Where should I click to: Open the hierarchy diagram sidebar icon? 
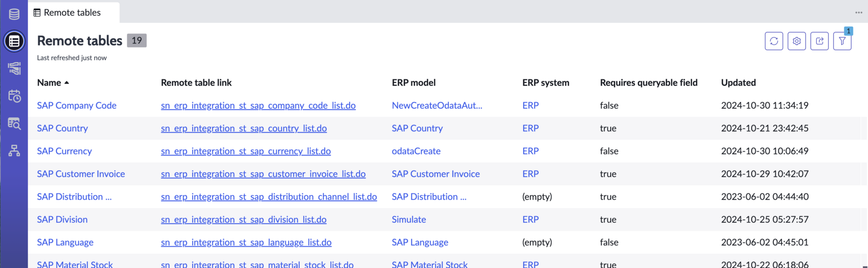(x=14, y=150)
